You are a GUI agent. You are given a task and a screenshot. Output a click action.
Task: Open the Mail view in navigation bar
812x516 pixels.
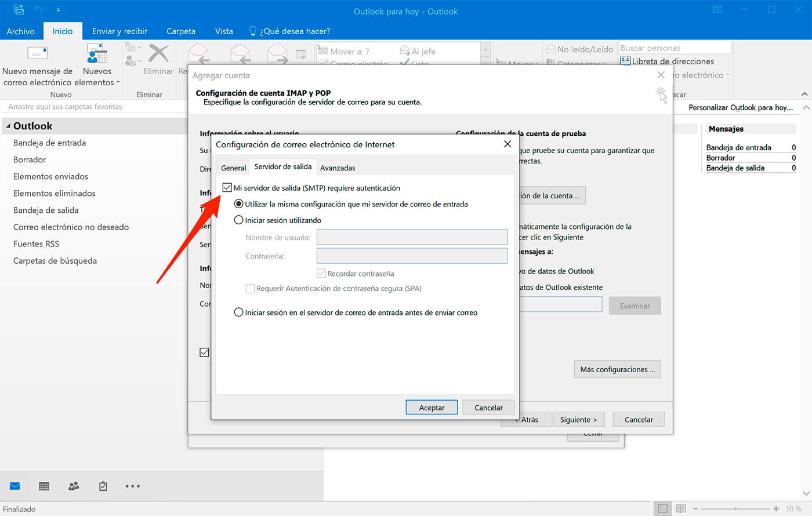coord(14,486)
